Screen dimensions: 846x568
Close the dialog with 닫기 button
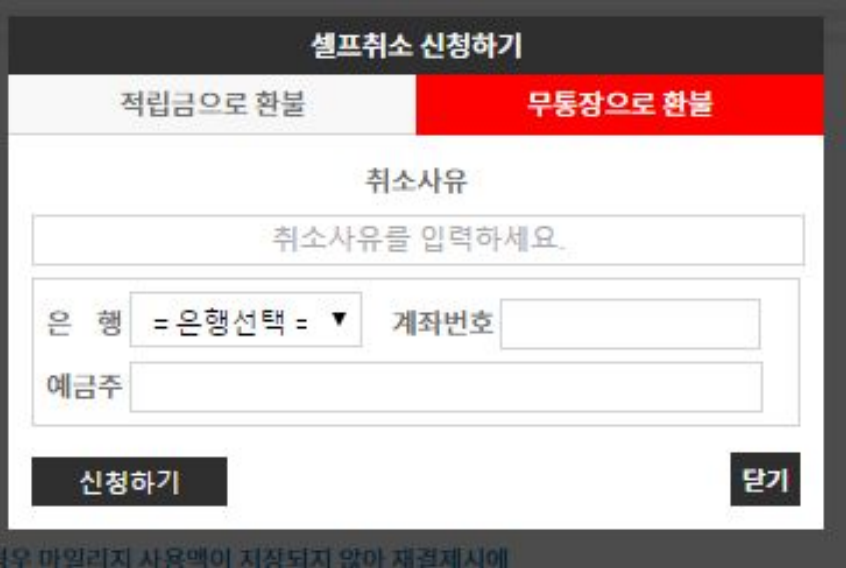(x=765, y=480)
